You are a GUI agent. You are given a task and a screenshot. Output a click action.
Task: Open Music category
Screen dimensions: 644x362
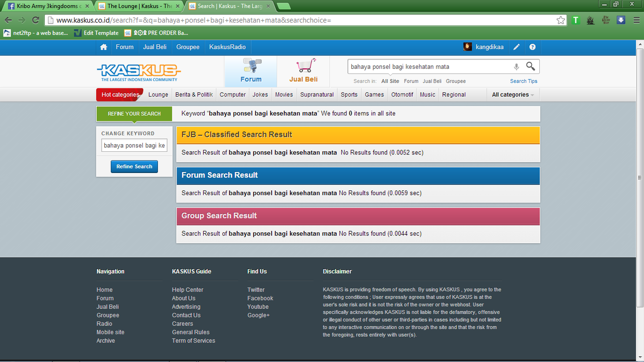(x=428, y=95)
